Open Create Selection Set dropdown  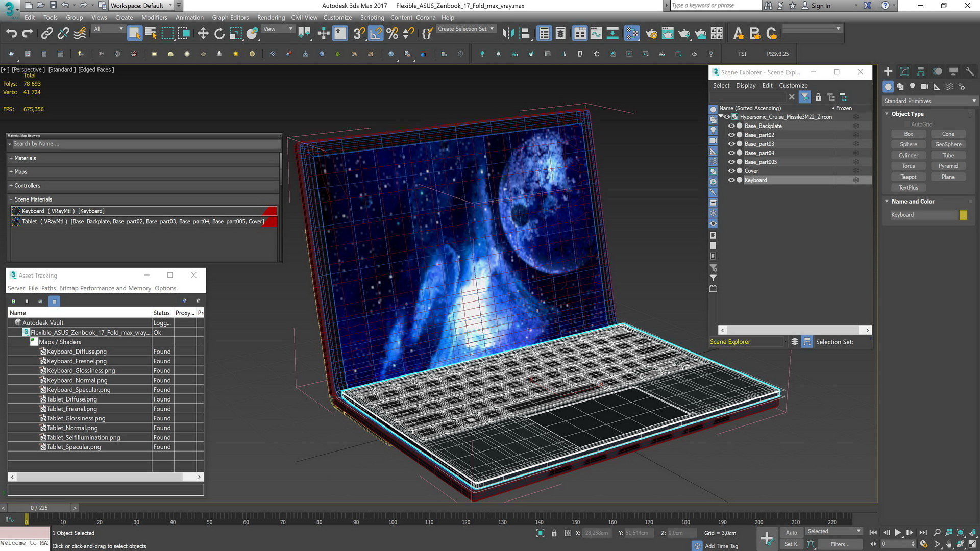[465, 29]
